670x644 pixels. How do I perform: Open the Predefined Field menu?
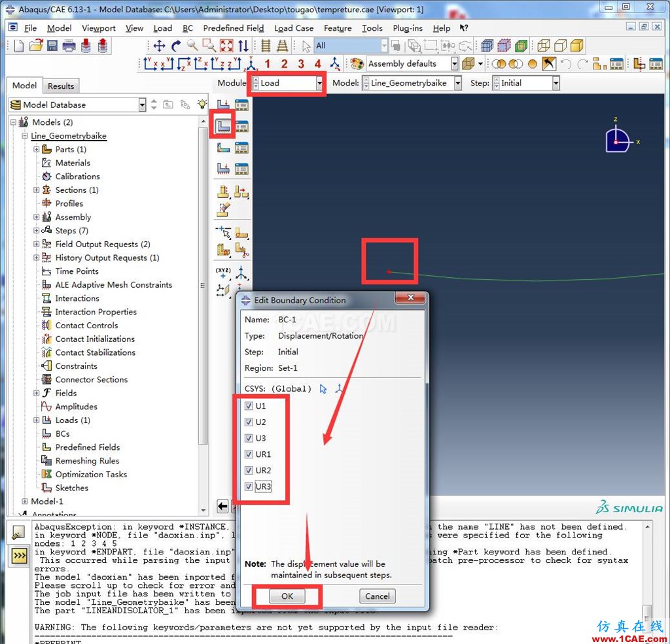(x=234, y=28)
